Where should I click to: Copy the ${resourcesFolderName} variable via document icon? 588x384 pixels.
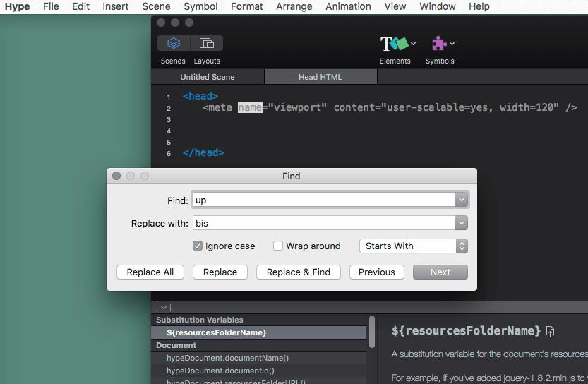pyautogui.click(x=550, y=331)
